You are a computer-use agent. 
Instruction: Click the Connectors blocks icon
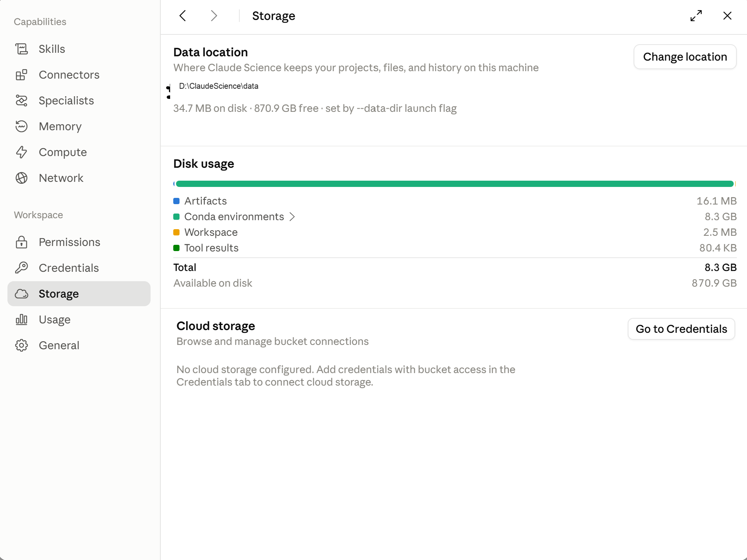[x=22, y=75]
